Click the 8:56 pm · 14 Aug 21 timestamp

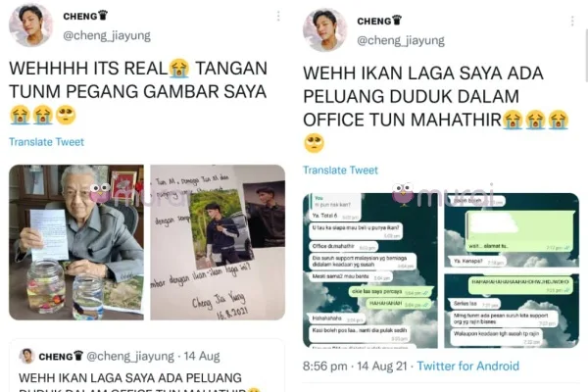coord(355,366)
